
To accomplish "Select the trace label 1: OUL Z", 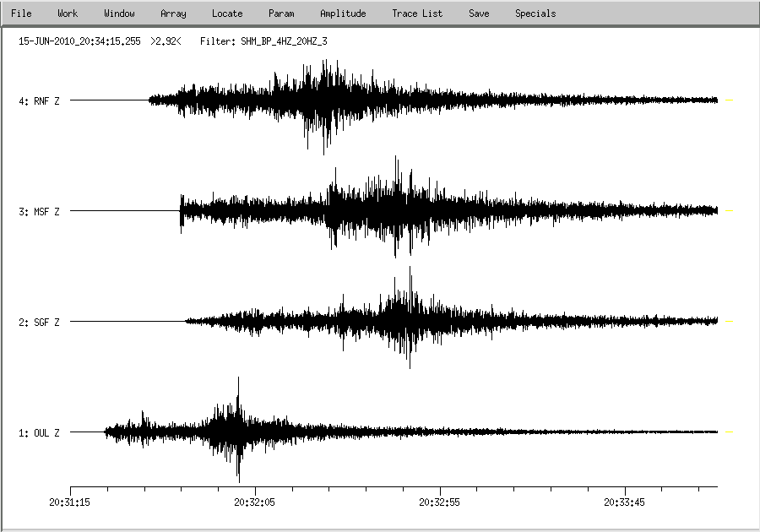I will 39,433.
